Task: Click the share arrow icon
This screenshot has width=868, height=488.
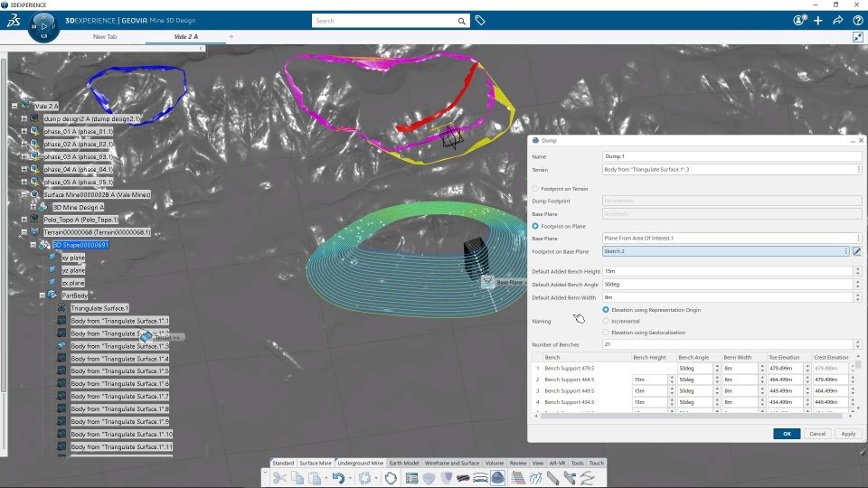Action: pos(838,21)
